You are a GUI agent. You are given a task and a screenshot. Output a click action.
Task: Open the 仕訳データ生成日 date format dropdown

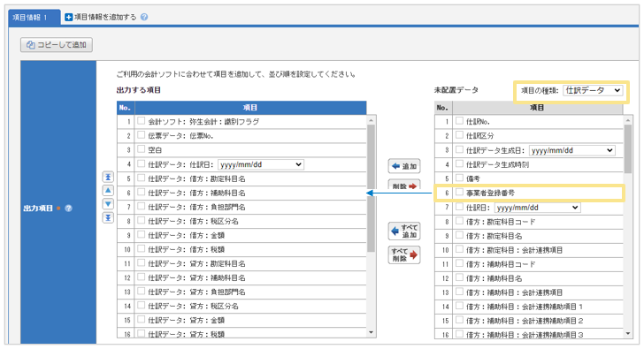[571, 150]
